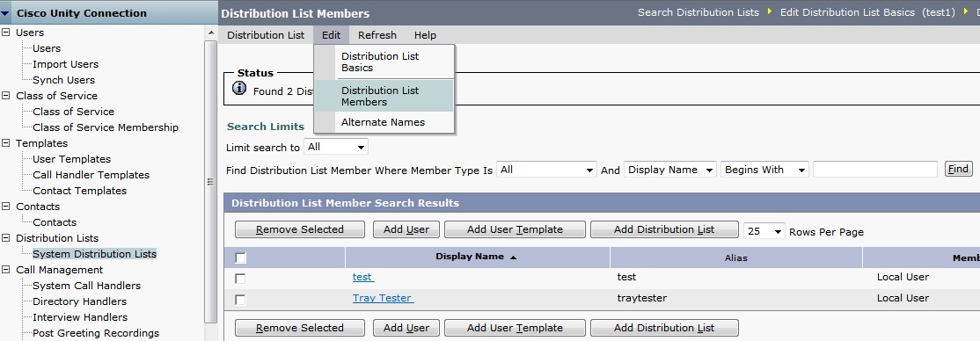Check the box for Tray Tester
This screenshot has height=341, width=980.
click(x=241, y=299)
